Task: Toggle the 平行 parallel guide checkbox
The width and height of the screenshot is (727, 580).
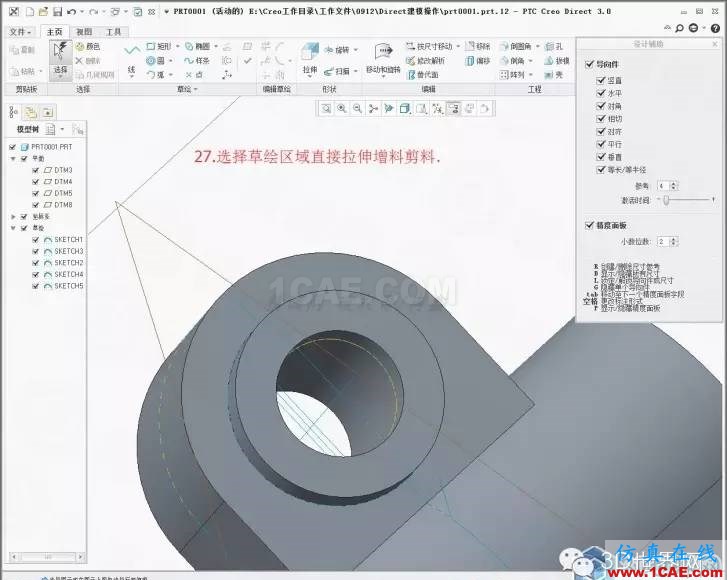Action: 601,144
